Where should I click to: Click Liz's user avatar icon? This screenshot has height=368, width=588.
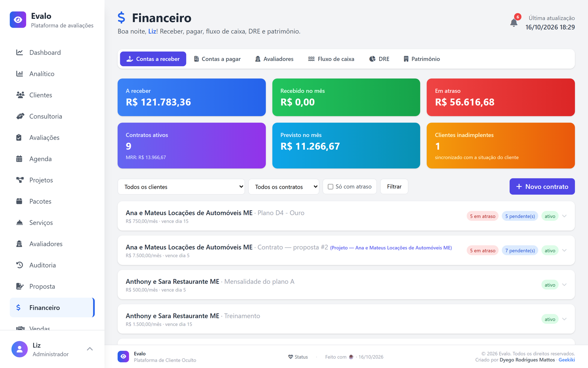click(19, 349)
